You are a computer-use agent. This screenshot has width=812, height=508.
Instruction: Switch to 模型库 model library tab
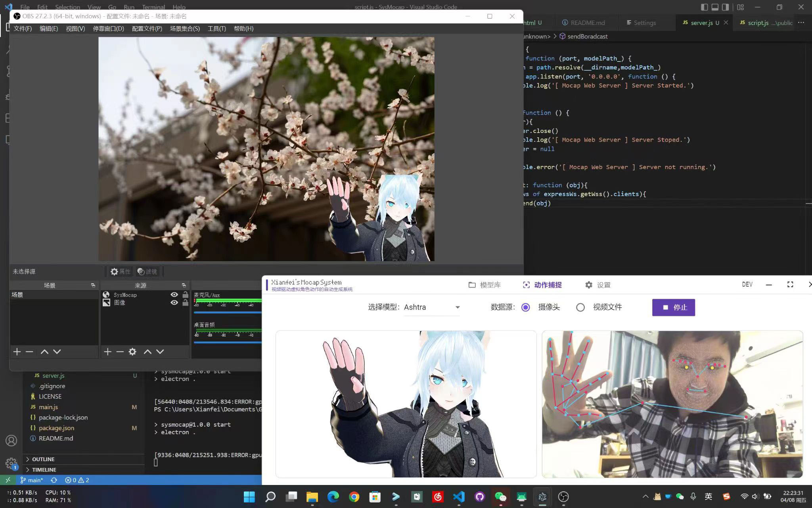(485, 285)
